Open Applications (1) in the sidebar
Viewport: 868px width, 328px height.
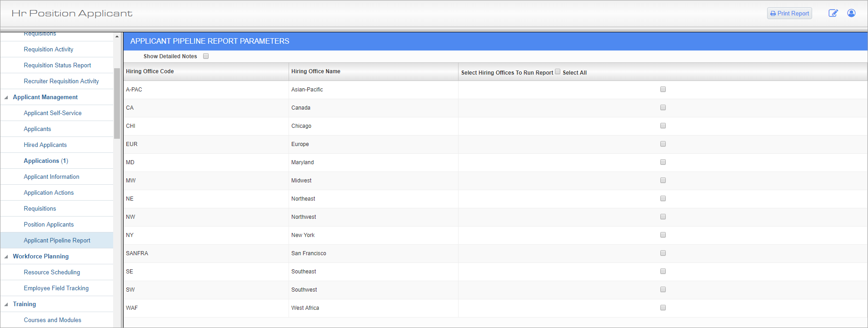[x=46, y=161]
